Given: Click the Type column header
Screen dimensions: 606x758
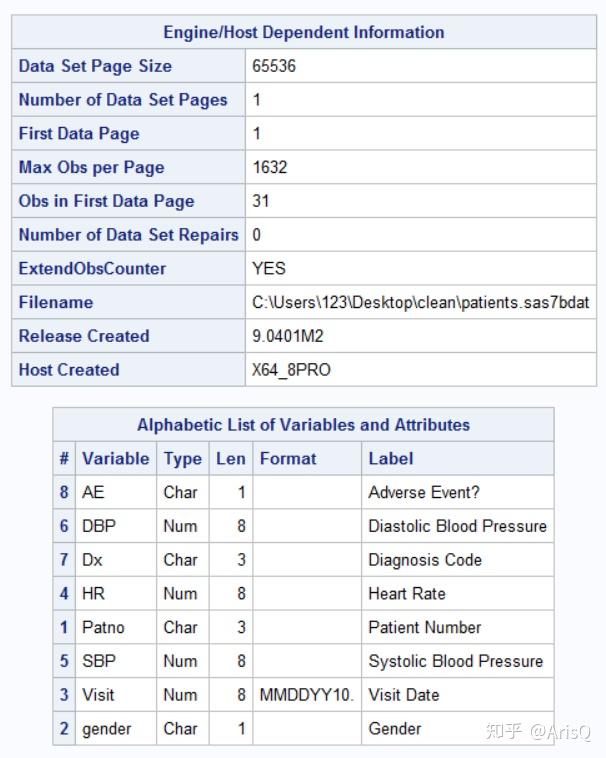Looking at the screenshot, I should [x=182, y=459].
